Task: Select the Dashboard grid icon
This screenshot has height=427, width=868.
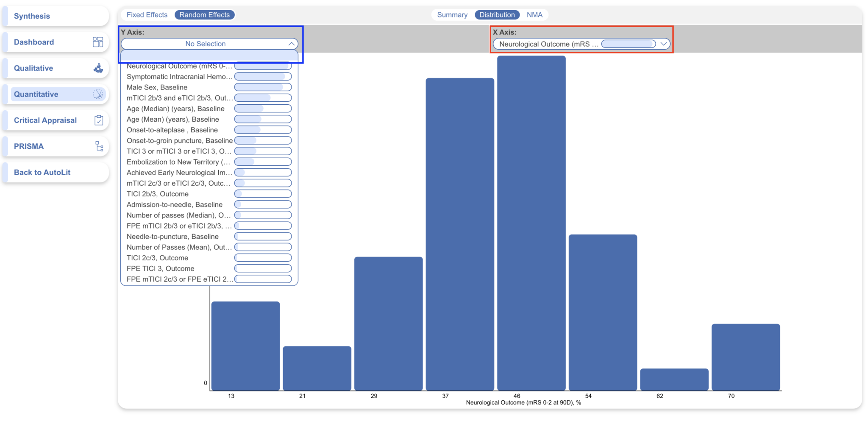Action: click(98, 42)
